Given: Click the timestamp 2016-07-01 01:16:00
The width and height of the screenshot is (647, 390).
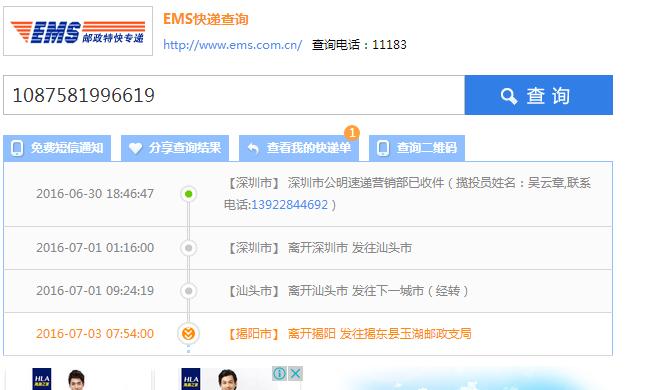Looking at the screenshot, I should 95,248.
